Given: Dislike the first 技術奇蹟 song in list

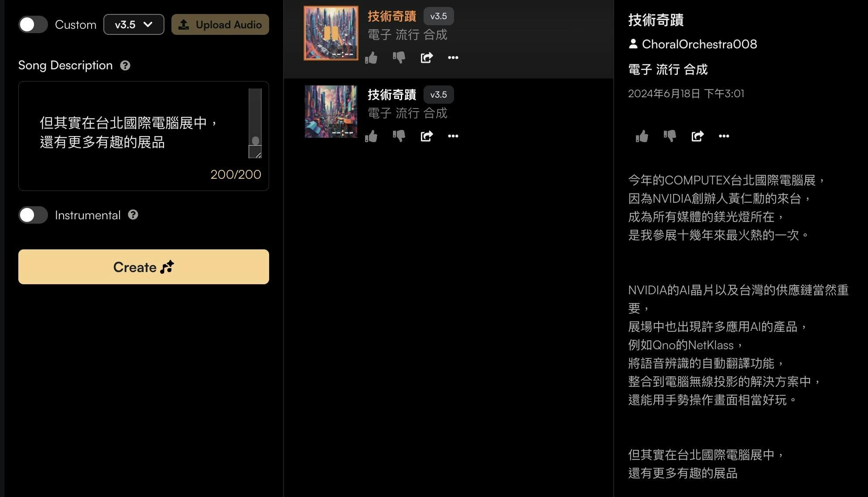Looking at the screenshot, I should [399, 58].
